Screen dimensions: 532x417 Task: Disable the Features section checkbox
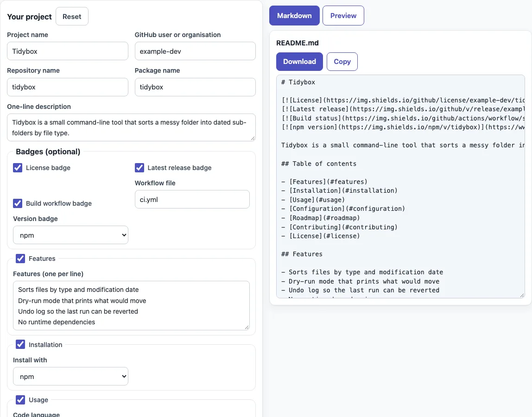pos(20,259)
